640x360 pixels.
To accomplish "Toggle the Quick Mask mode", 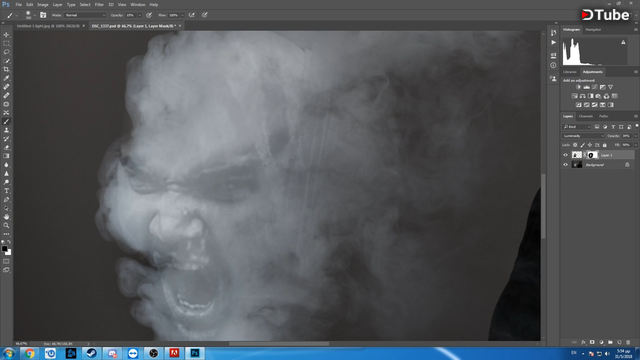I will click(6, 261).
